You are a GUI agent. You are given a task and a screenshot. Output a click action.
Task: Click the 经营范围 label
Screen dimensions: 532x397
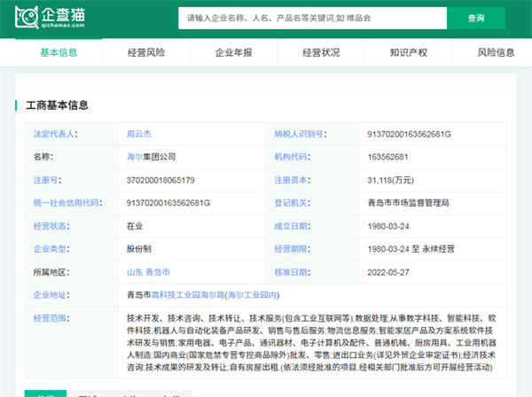click(50, 318)
